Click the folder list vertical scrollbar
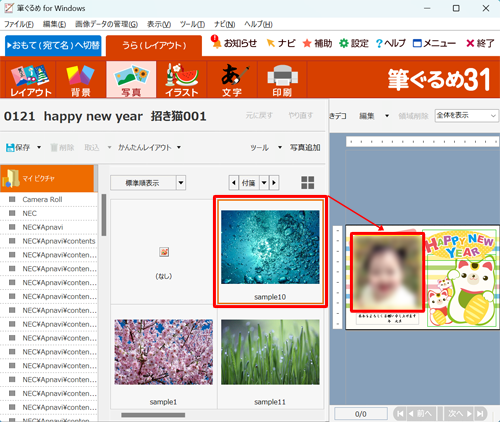Image resolution: width=500 pixels, height=422 pixels. coord(104,215)
